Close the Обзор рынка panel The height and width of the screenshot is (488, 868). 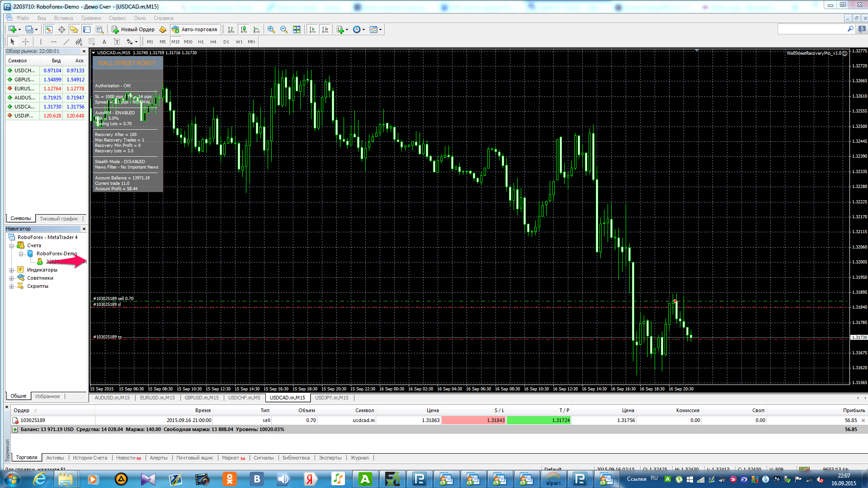tap(84, 52)
